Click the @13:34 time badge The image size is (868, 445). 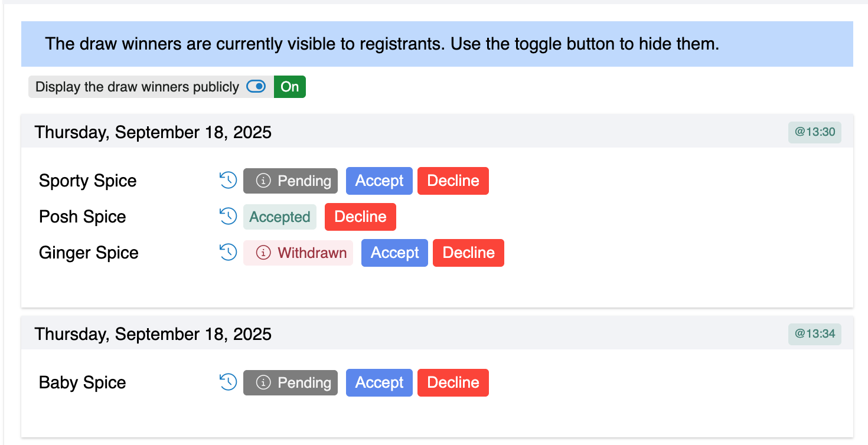(815, 334)
